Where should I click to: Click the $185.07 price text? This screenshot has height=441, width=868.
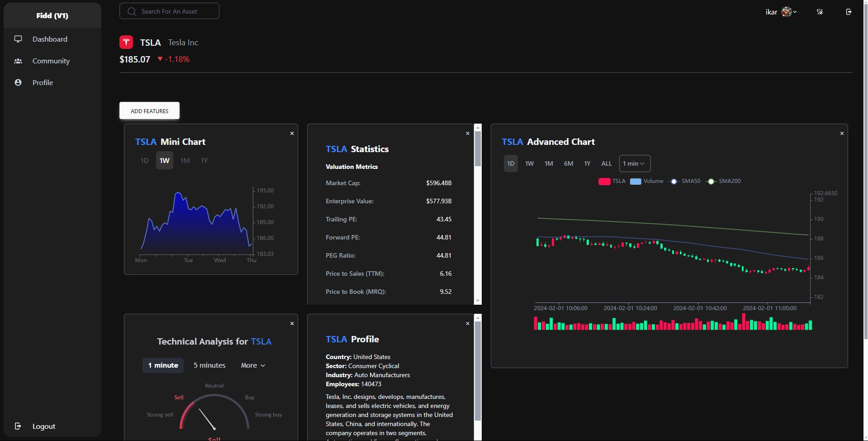[x=135, y=59]
